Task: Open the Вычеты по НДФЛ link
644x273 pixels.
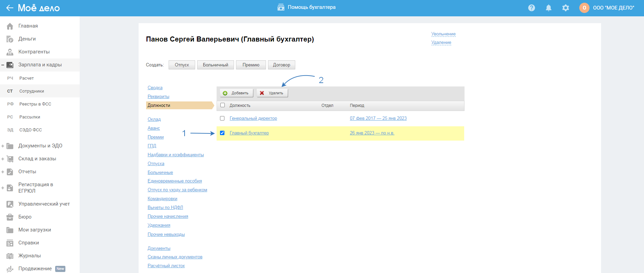Action: tap(165, 208)
